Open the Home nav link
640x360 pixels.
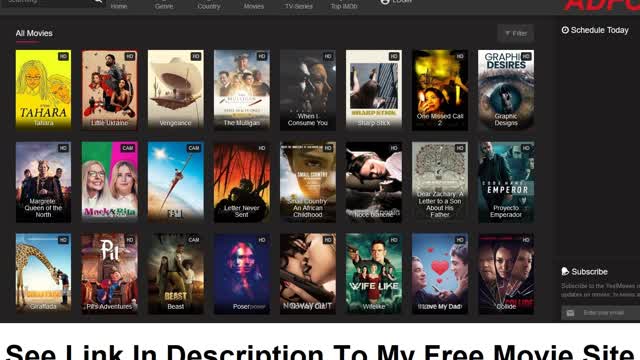pyautogui.click(x=119, y=6)
